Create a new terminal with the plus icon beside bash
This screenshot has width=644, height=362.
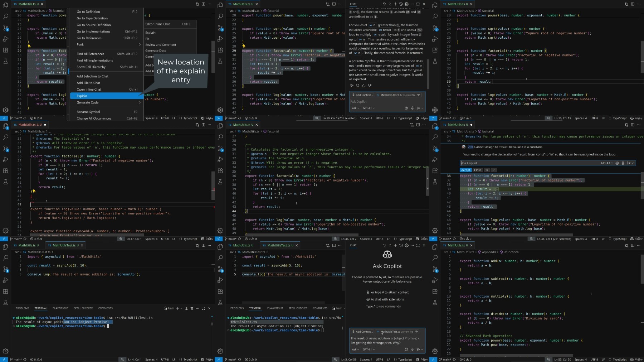[x=177, y=308]
